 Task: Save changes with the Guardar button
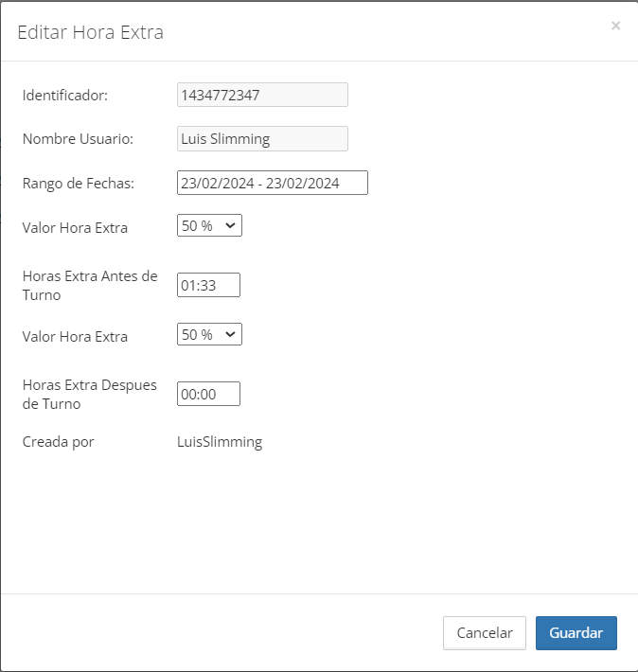pos(576,633)
